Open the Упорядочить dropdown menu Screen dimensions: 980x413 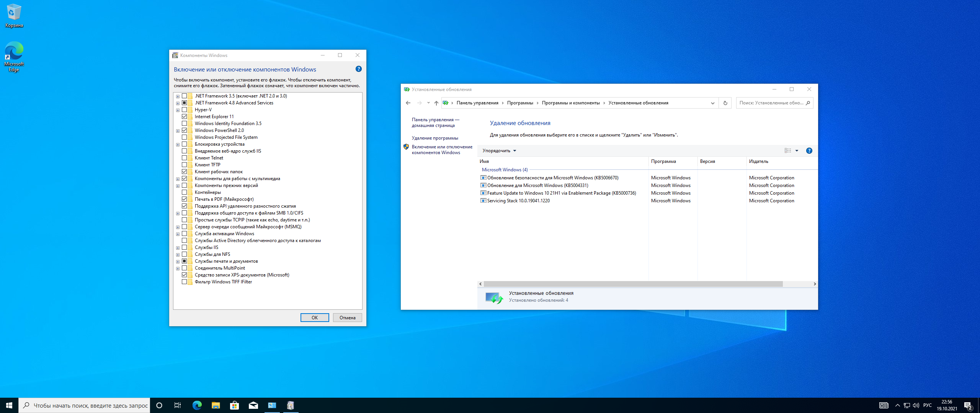499,151
